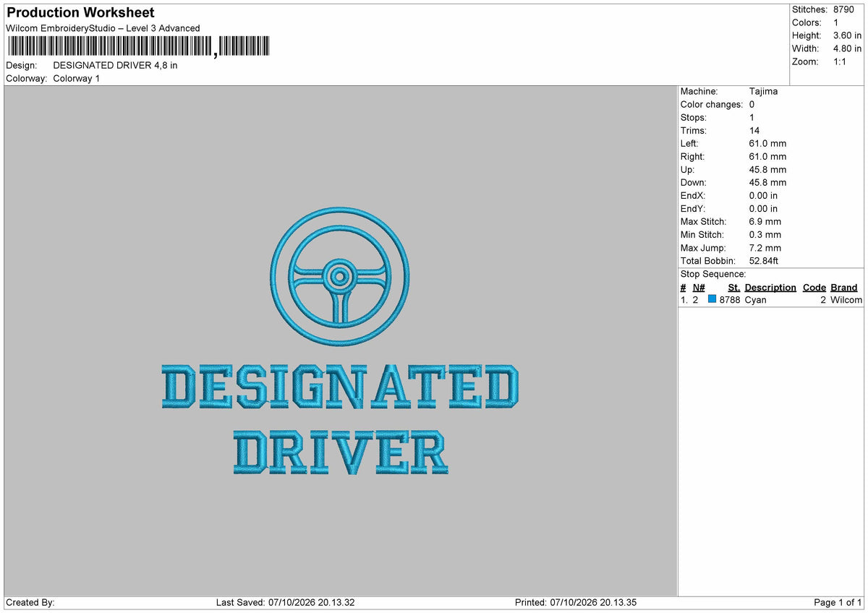Click the 'Stops:' label
Screen dimensions: 868x613
click(x=694, y=117)
